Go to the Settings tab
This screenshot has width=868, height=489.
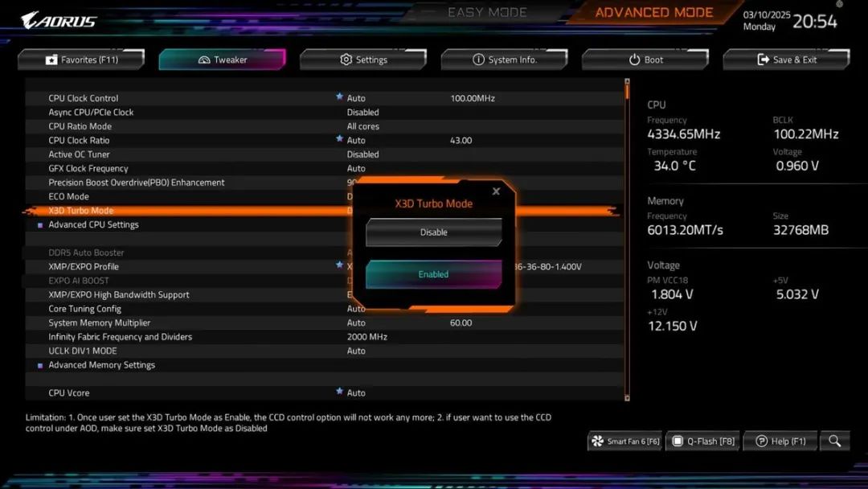(363, 60)
